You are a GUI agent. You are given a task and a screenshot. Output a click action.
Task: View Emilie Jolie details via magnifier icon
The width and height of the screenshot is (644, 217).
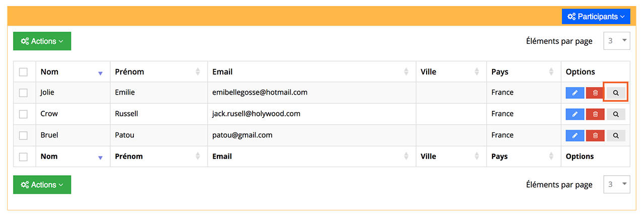click(x=616, y=93)
